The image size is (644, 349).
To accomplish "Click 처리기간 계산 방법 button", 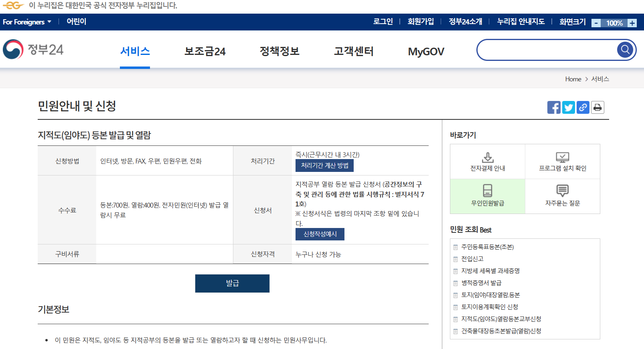I will click(x=324, y=165).
